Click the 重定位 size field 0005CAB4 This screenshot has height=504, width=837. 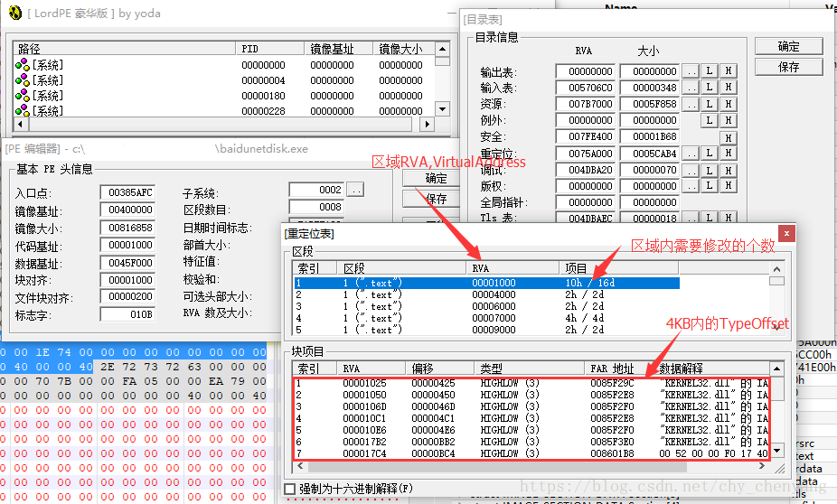click(x=650, y=154)
